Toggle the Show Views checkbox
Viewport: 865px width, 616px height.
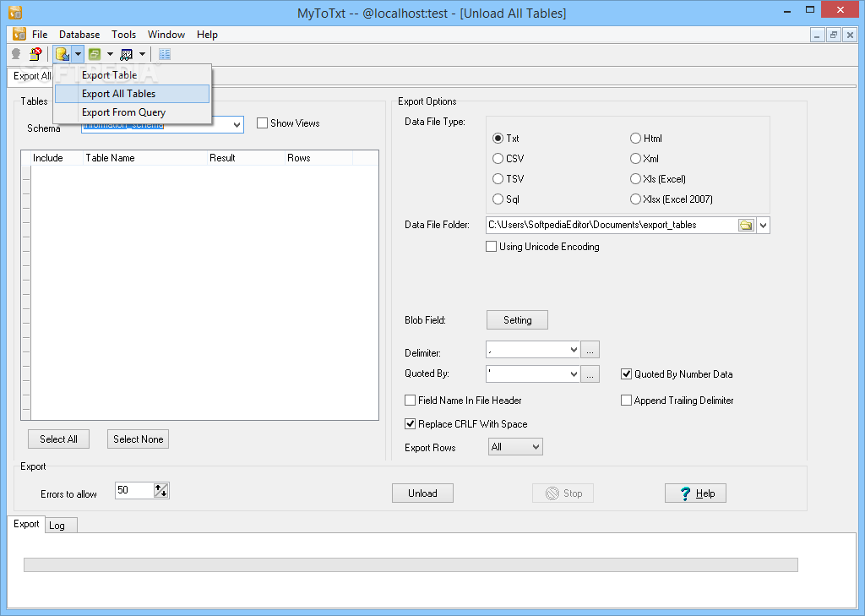tap(263, 123)
